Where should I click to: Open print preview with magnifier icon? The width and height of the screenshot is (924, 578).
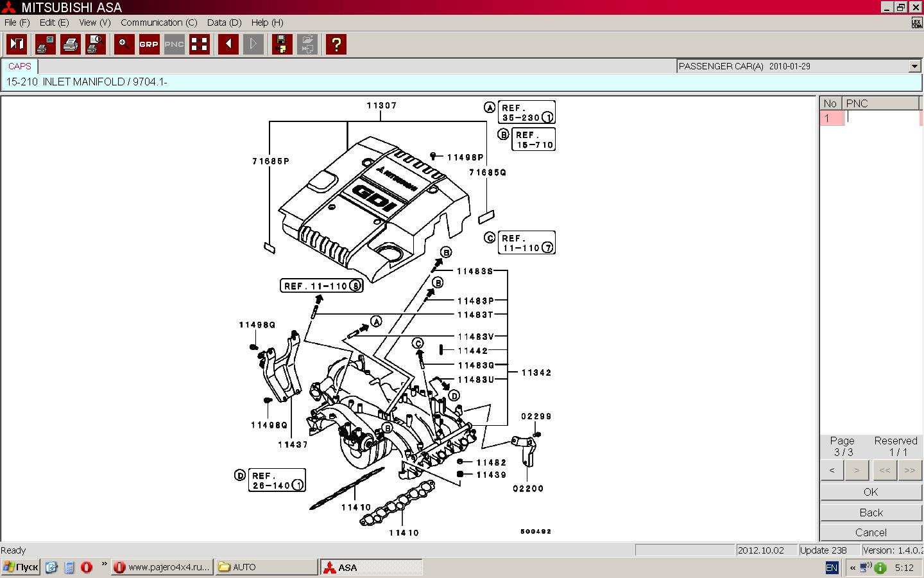96,44
